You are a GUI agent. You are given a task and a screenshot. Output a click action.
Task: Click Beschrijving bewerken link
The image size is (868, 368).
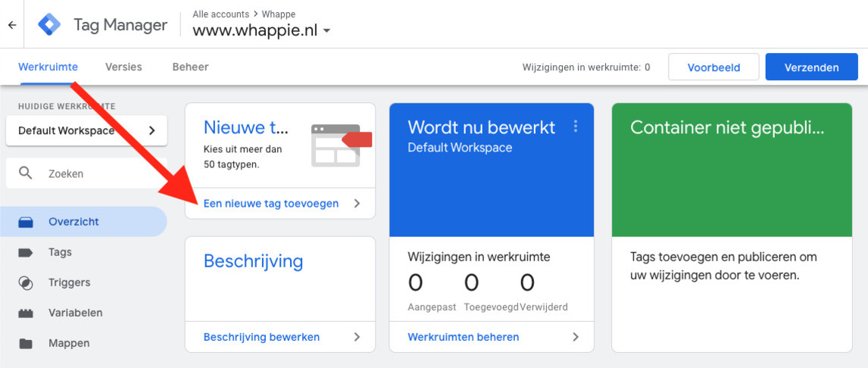[x=262, y=336]
